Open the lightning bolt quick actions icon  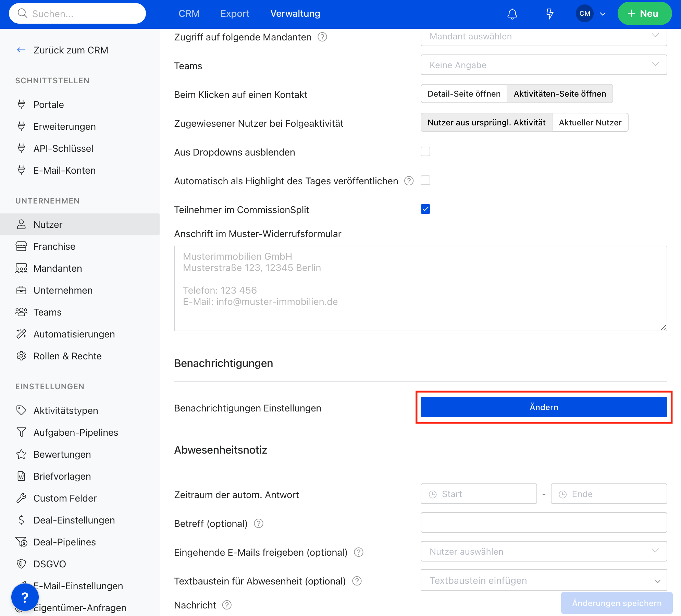coord(549,14)
